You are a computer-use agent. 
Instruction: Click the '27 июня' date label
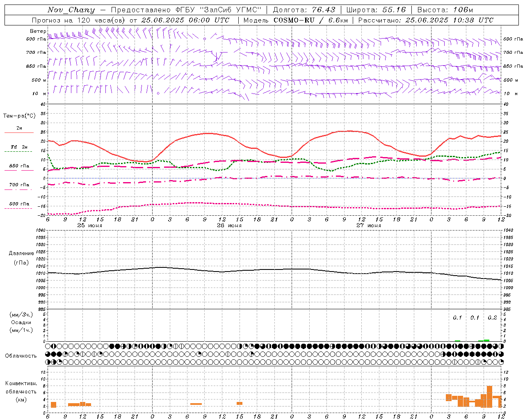tap(369, 226)
